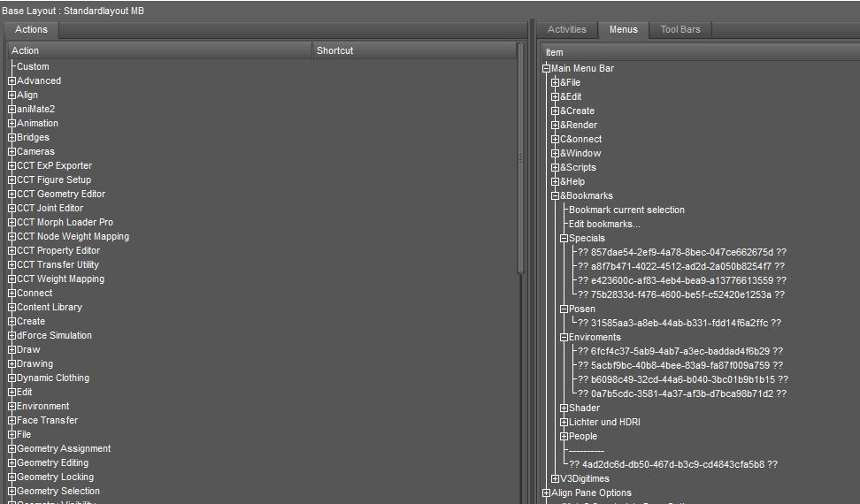This screenshot has width=860, height=504.
Task: Expand the People submenu
Action: coord(564,437)
